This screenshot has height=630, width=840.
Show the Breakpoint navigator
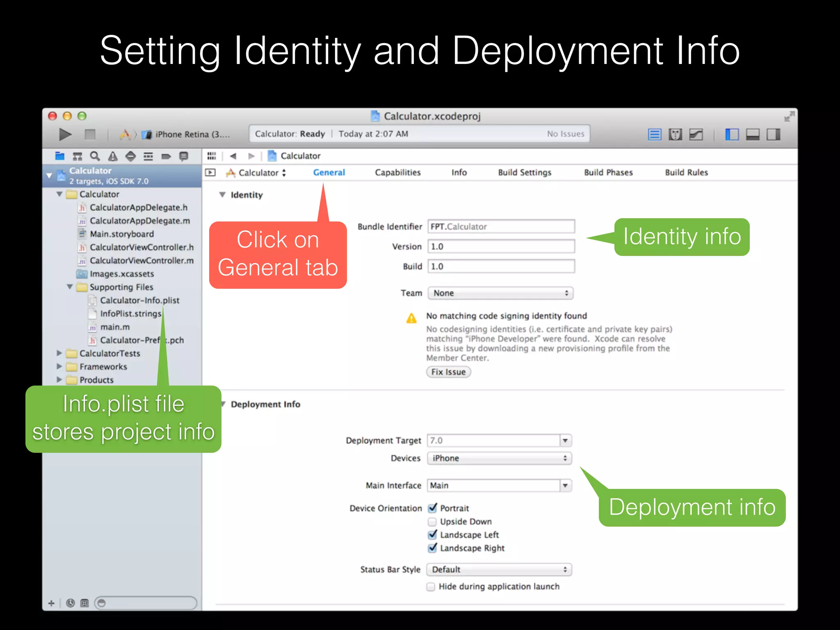[x=166, y=156]
